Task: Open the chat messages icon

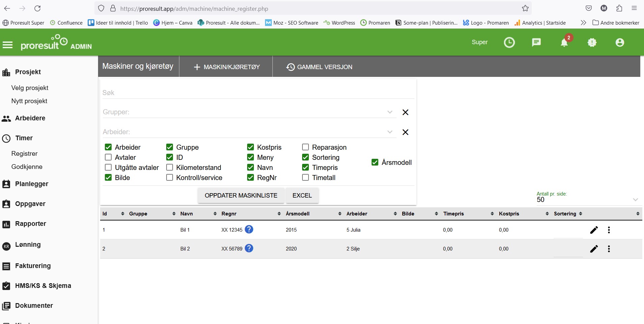Action: pyautogui.click(x=536, y=42)
